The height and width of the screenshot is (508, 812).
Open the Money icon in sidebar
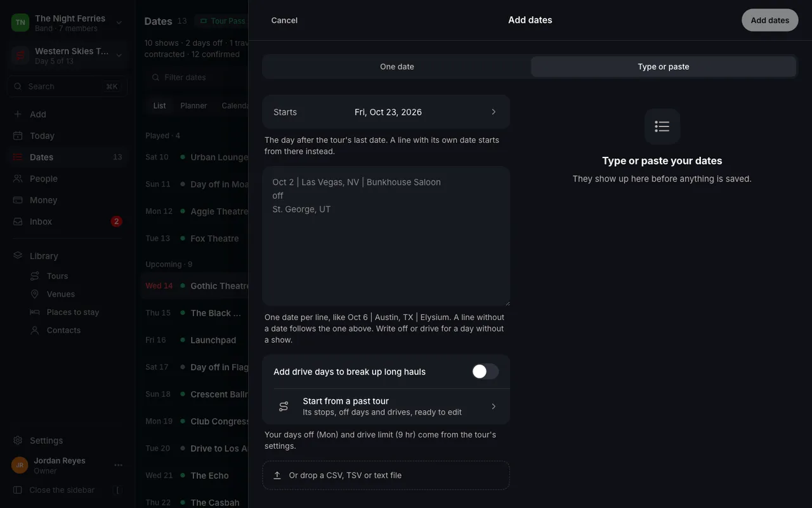(x=18, y=200)
